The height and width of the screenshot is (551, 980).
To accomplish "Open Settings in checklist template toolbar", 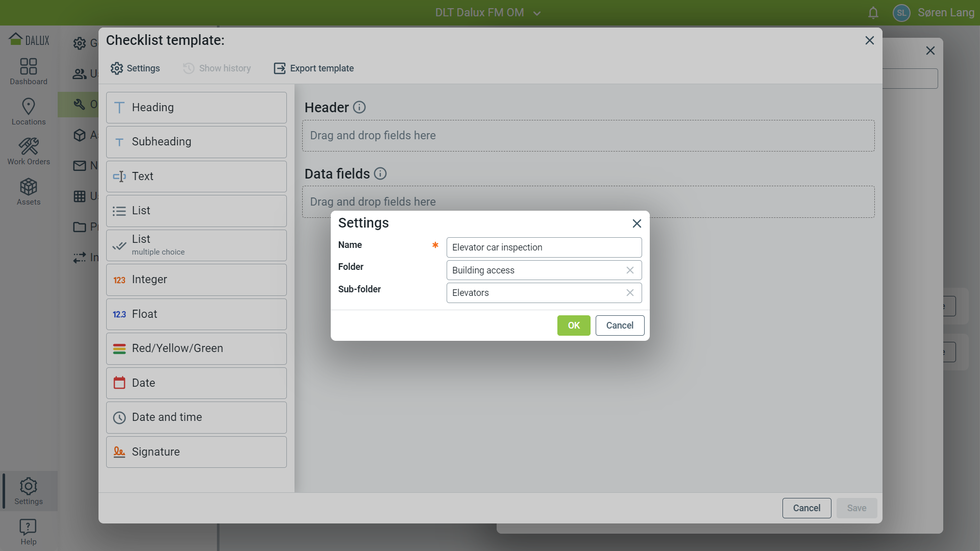I will point(135,68).
